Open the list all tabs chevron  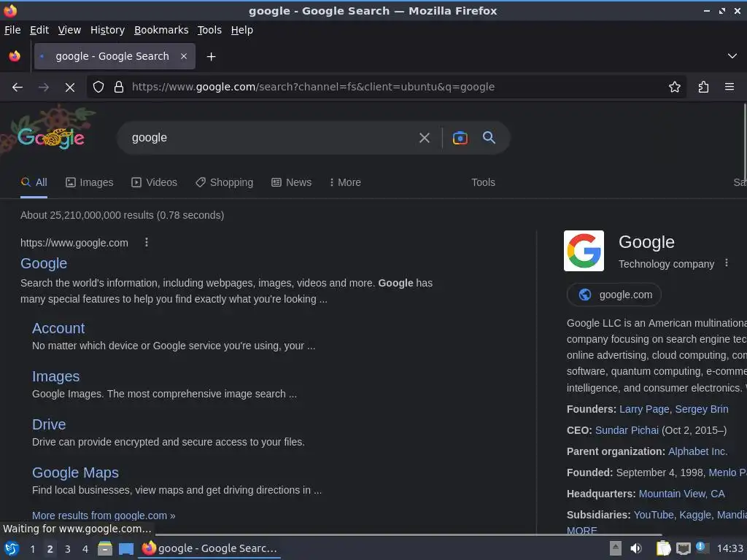coord(732,56)
